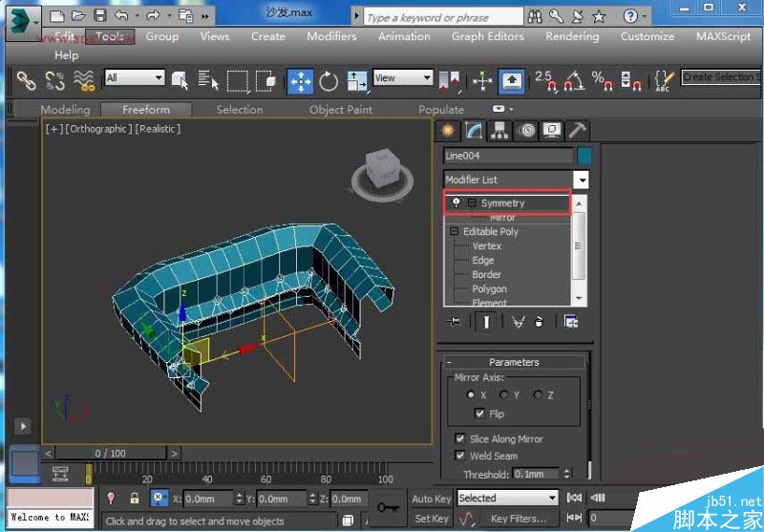Toggle Symmetry modifier lightbulb visibility
Viewport: 764px width, 532px height.
coord(456,202)
